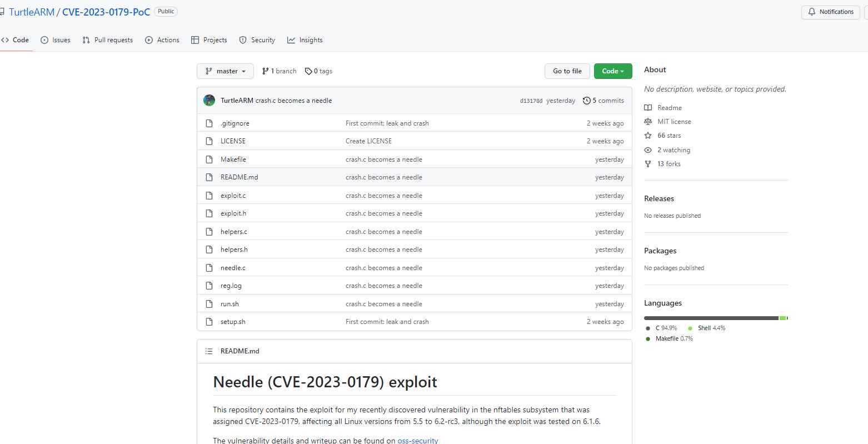This screenshot has width=868, height=444.
Task: Open the MIT license link in About
Action: (674, 122)
